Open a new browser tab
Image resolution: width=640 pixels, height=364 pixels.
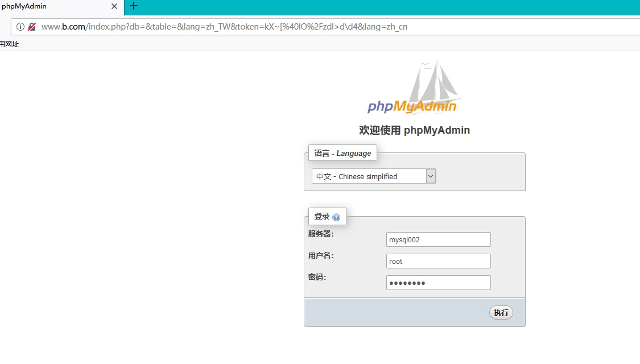[134, 6]
